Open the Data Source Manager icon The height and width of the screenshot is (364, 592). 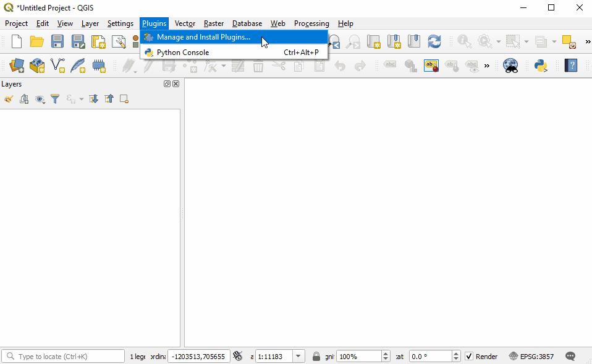[x=17, y=66]
